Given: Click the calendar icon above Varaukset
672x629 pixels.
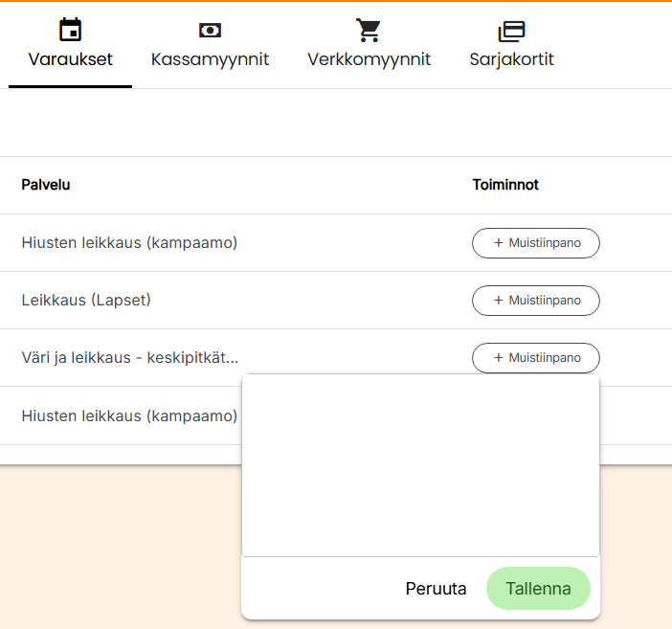Looking at the screenshot, I should pyautogui.click(x=70, y=31).
